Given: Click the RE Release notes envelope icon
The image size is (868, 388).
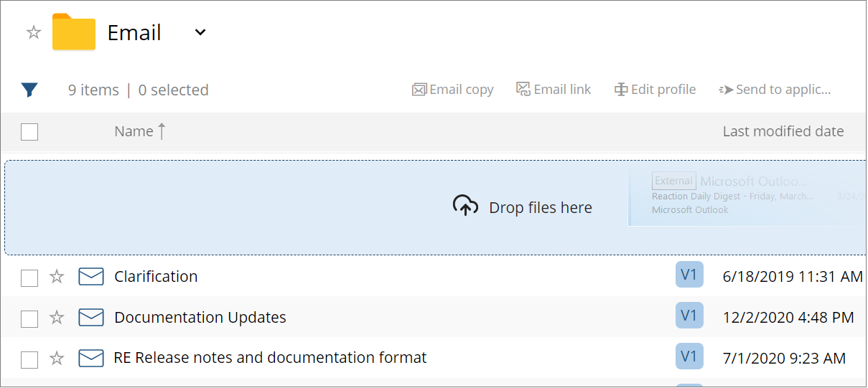Looking at the screenshot, I should [91, 358].
